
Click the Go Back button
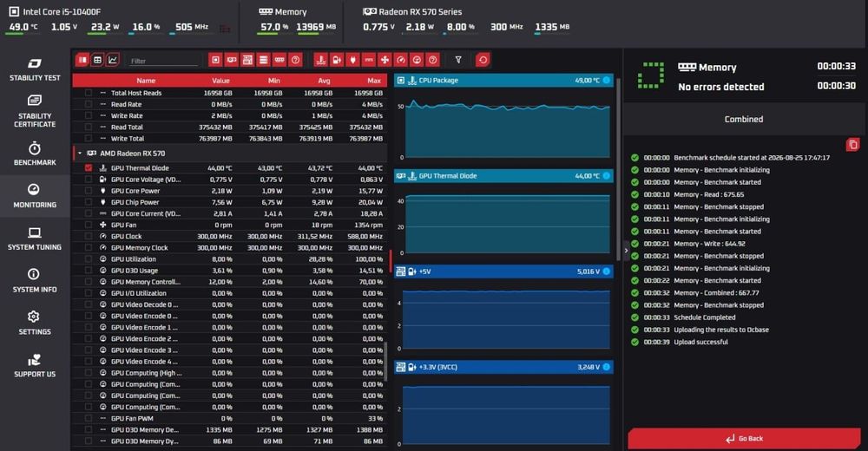coord(744,438)
